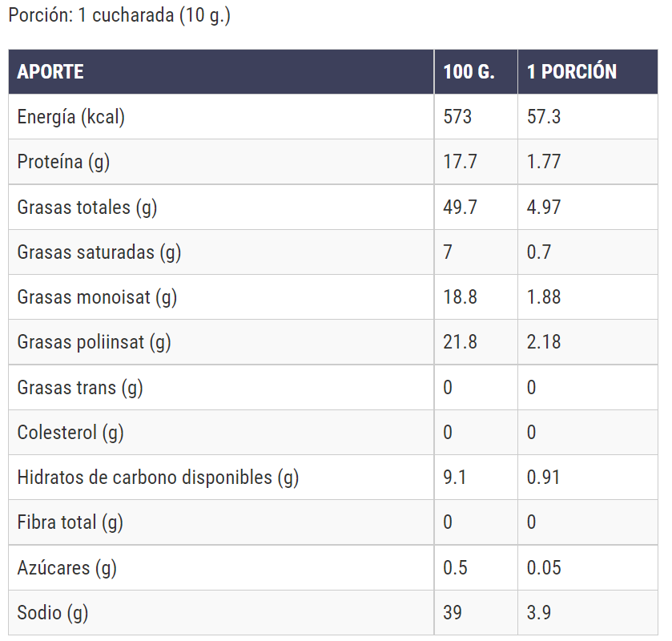This screenshot has width=672, height=641.
Task: Click the 0.05 sugars per portion value
Action: coord(543,568)
